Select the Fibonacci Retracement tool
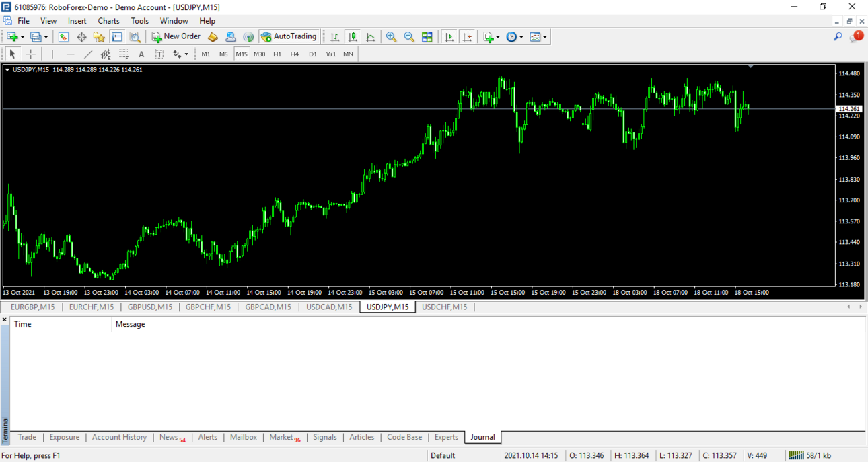Screen dimensions: 868x462 coord(123,54)
